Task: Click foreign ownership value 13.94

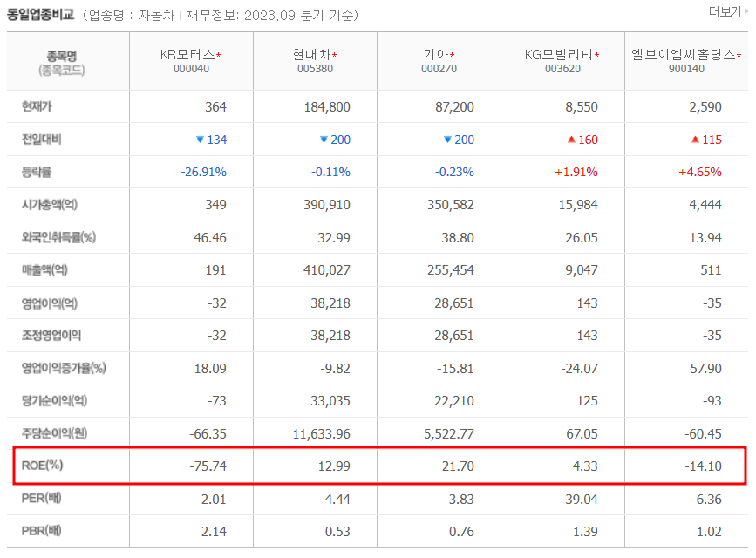Action: (705, 238)
